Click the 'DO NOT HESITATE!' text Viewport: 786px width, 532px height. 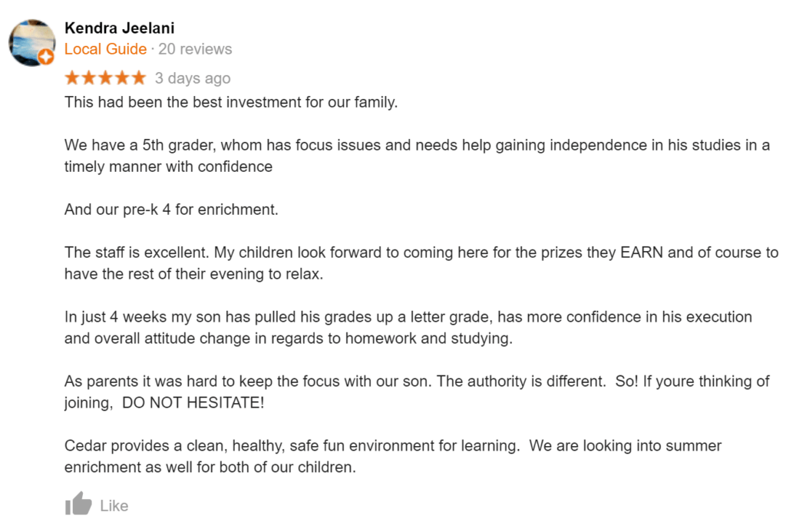click(x=193, y=402)
